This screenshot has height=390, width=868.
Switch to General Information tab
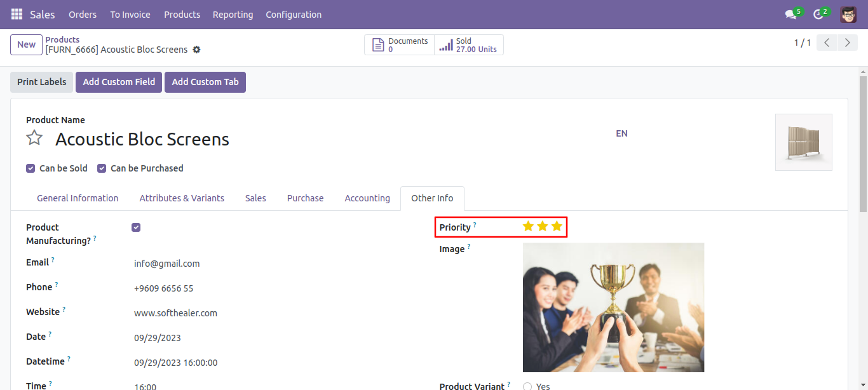click(78, 198)
